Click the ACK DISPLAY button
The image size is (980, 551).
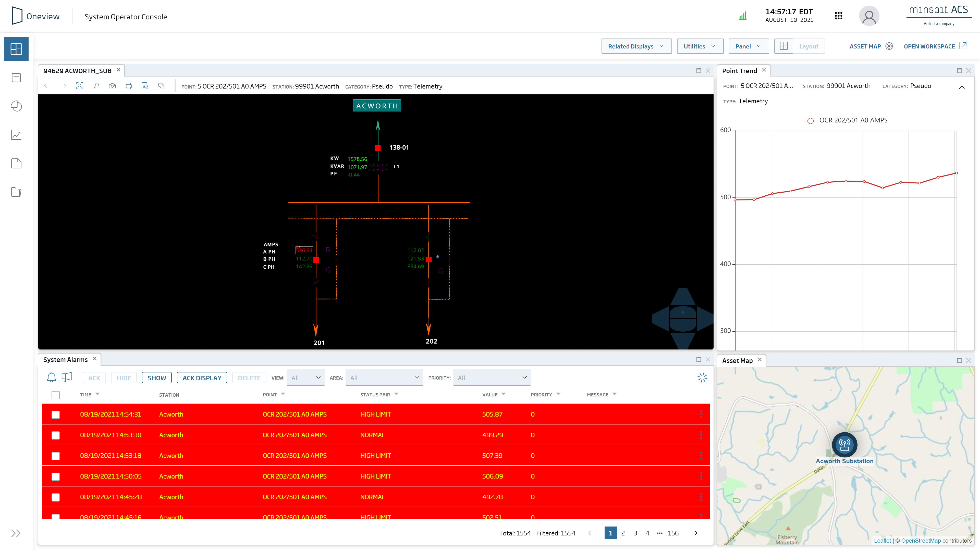click(x=202, y=378)
